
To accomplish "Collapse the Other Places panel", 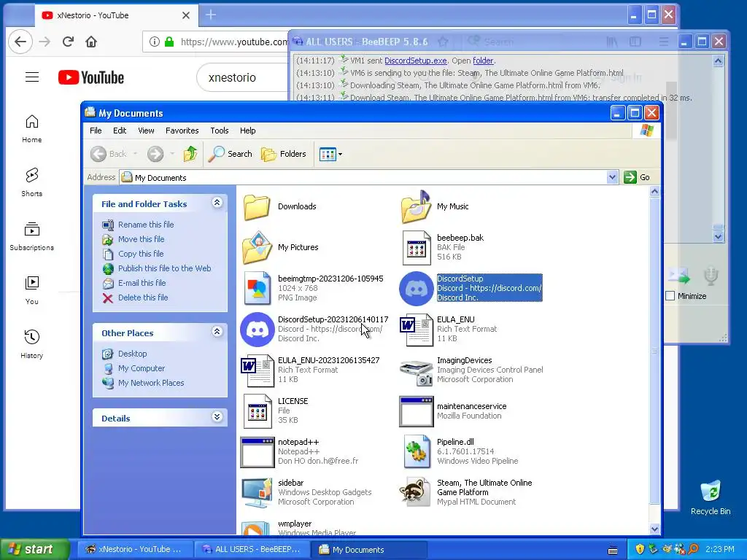I will click(217, 332).
